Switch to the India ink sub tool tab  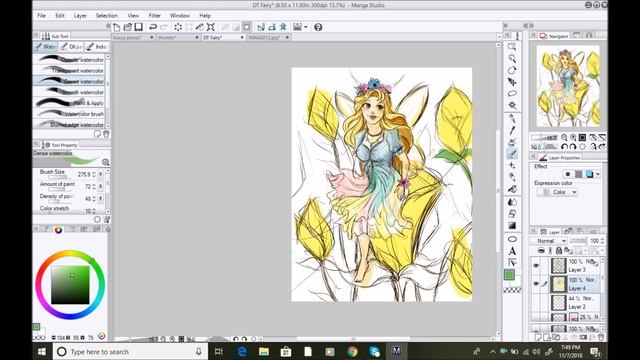[96, 47]
